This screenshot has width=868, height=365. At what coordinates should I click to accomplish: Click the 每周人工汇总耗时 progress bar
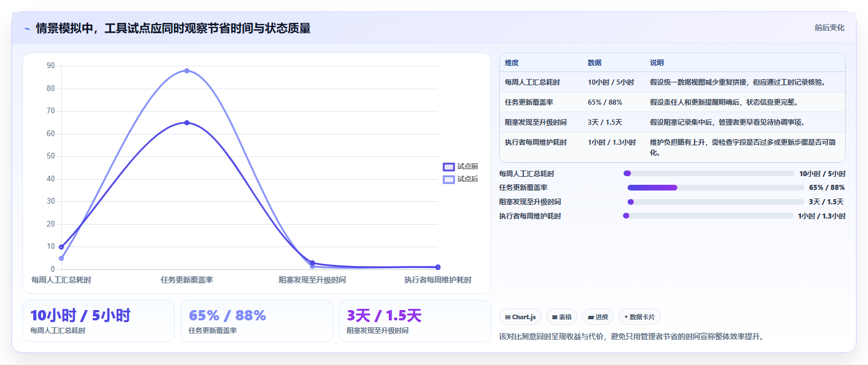point(709,173)
